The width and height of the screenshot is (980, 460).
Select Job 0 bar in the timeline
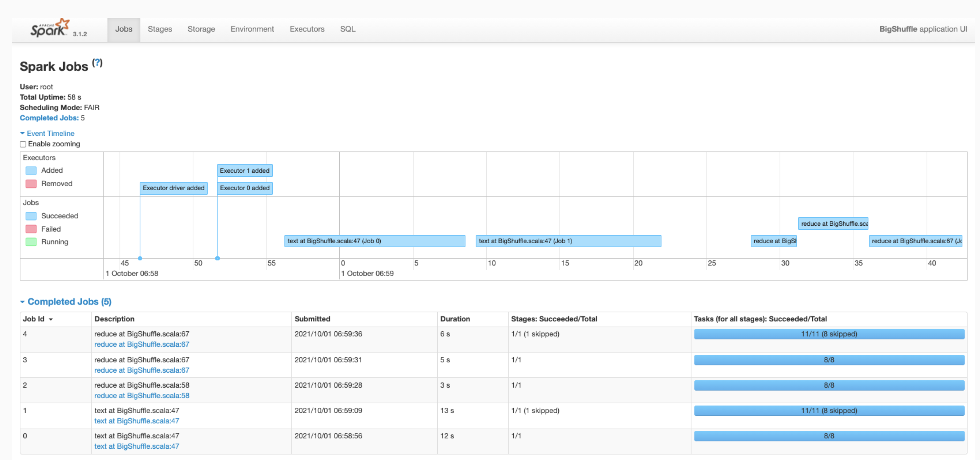pos(374,241)
